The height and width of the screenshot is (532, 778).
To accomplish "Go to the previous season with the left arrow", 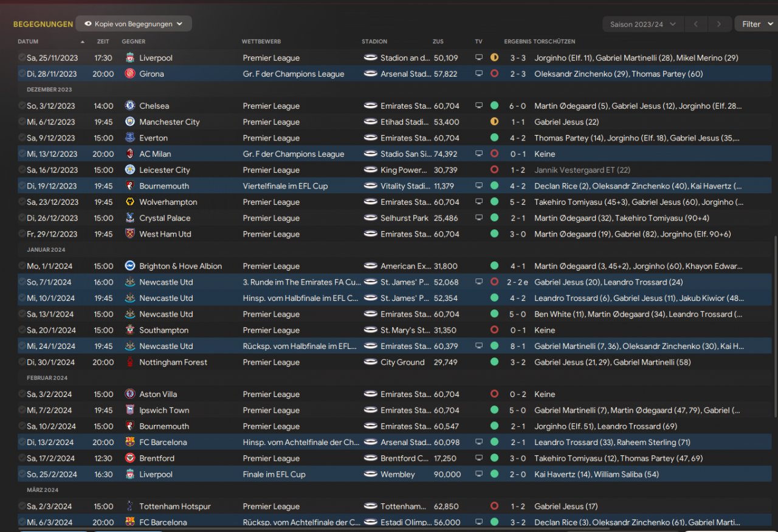I will [x=695, y=24].
